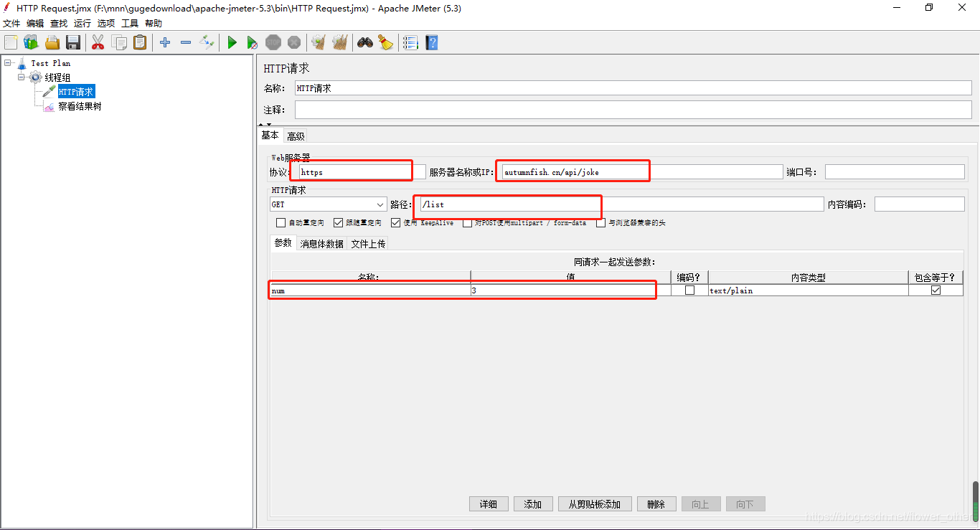Click the 删除 button
This screenshot has width=980, height=530.
tap(656, 504)
